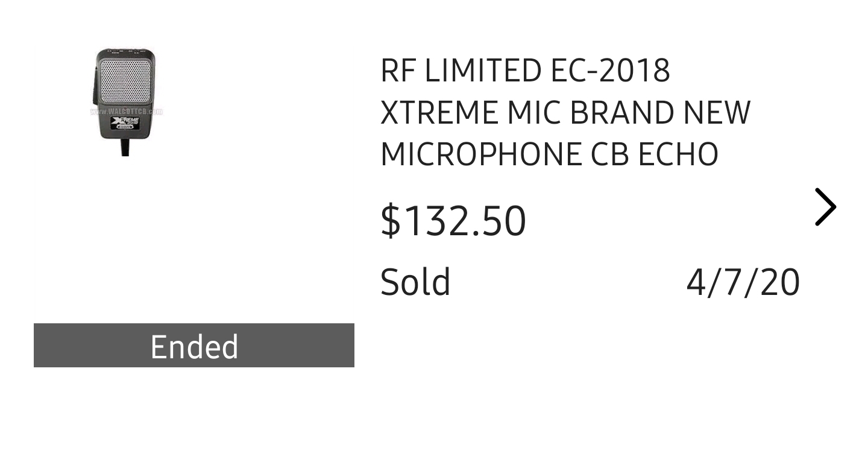Click the watermark text across the microphone photo
868x459 pixels.
coord(126,111)
